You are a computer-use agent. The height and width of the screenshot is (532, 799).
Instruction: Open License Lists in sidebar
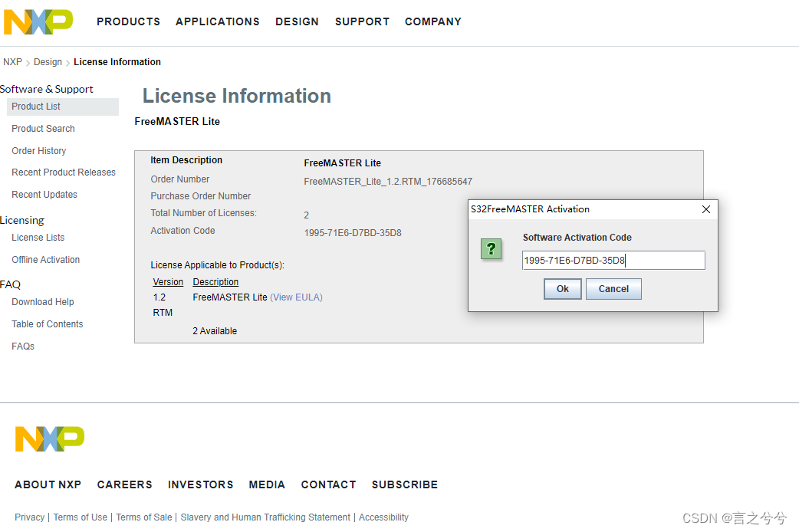tap(38, 238)
